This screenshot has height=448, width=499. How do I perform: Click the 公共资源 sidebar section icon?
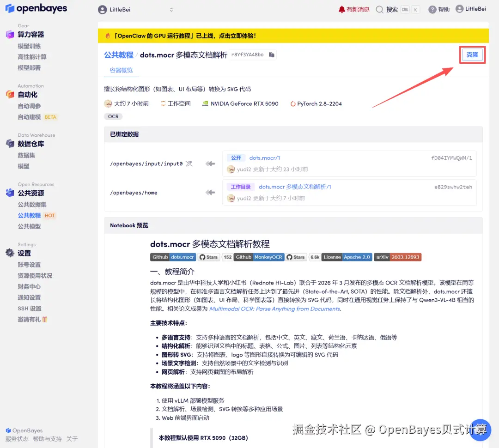[10, 193]
